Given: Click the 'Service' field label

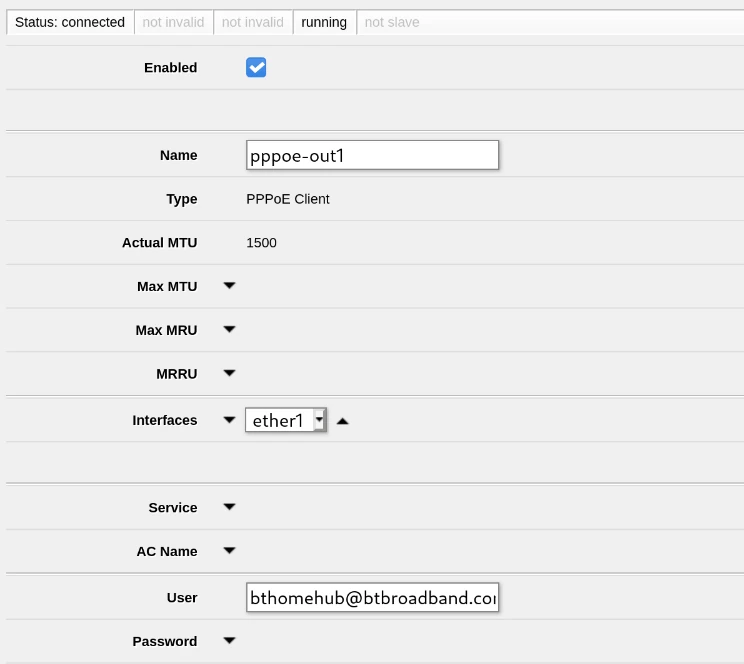Looking at the screenshot, I should pyautogui.click(x=173, y=507).
